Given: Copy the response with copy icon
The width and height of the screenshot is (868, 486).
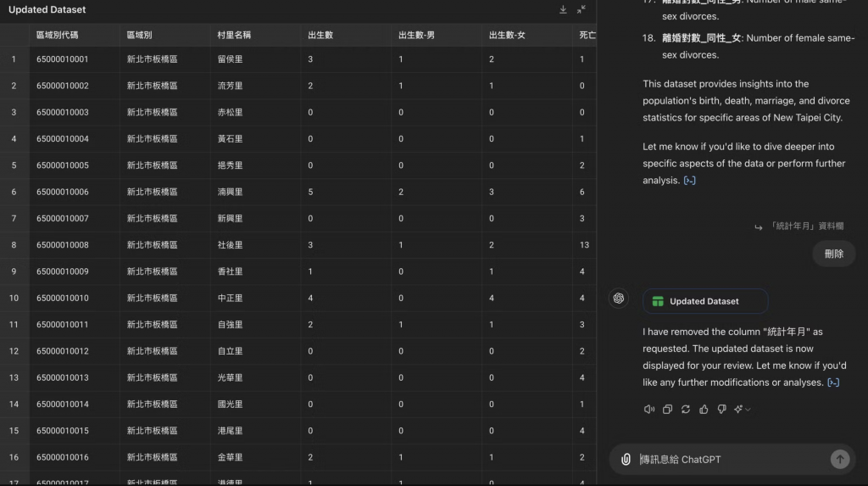Looking at the screenshot, I should (x=667, y=409).
